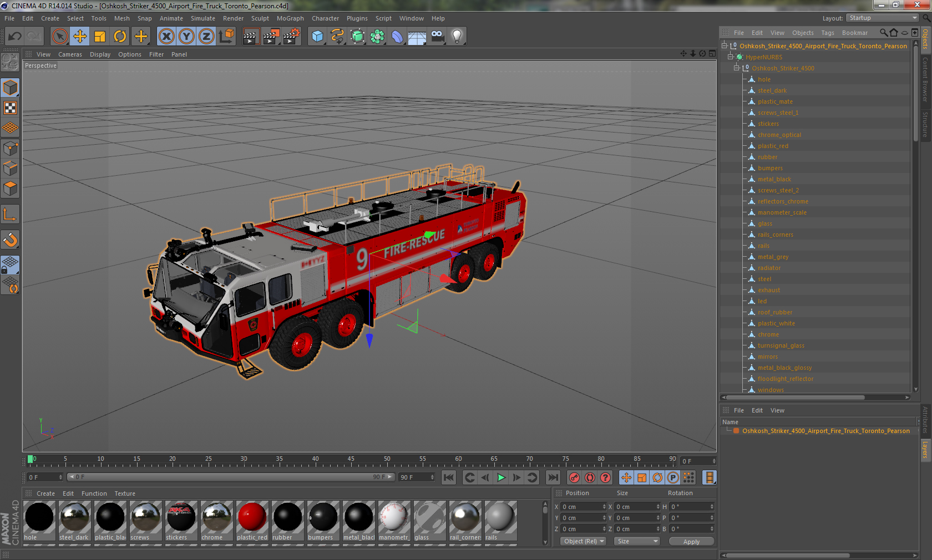Toggle parameter keyframe recording
932x560 pixels.
click(x=673, y=477)
